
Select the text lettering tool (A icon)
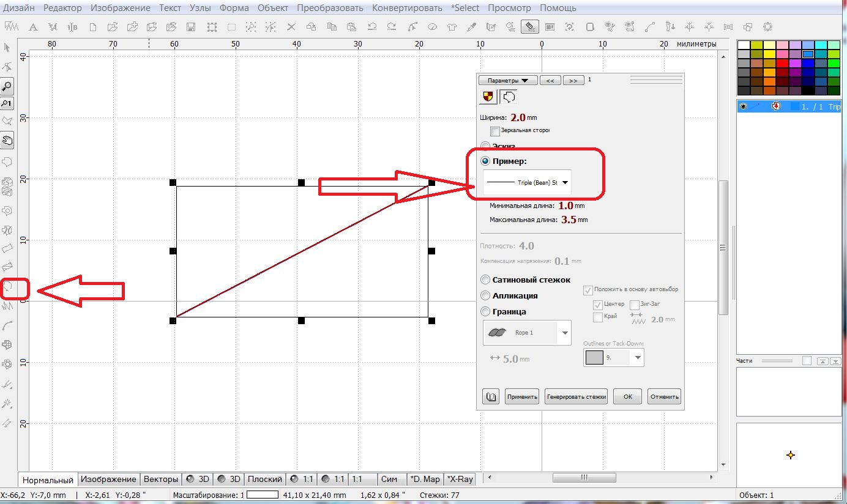[x=33, y=27]
